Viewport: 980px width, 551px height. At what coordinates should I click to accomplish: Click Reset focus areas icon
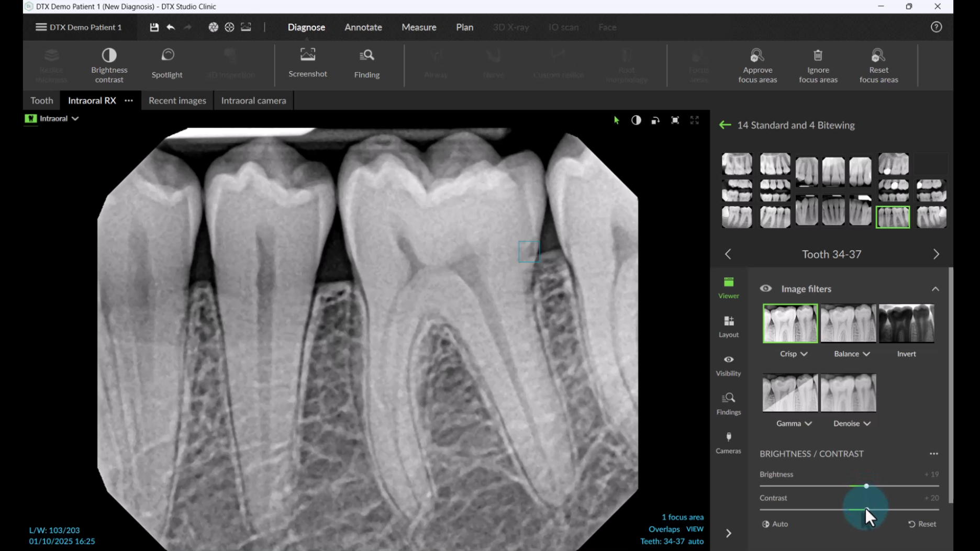(878, 55)
